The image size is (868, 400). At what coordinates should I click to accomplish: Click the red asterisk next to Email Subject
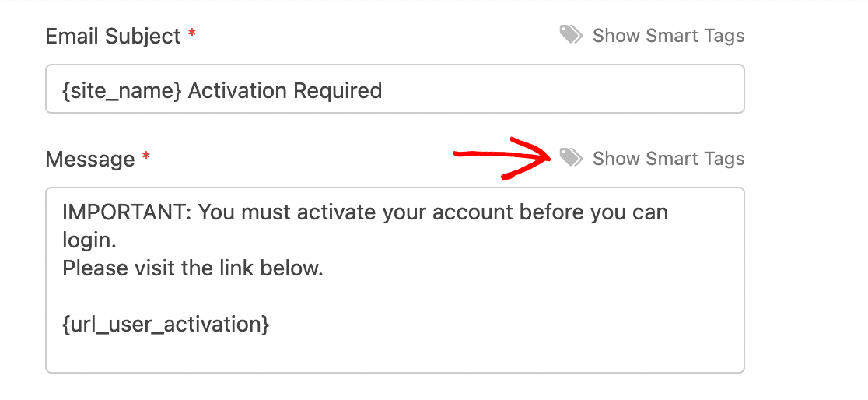(x=192, y=36)
